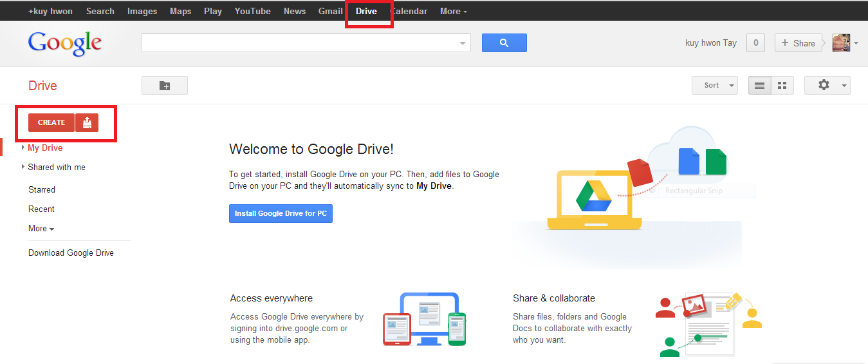Viewport: 868px width, 364px height.
Task: Click Download Google Drive link
Action: coord(71,253)
